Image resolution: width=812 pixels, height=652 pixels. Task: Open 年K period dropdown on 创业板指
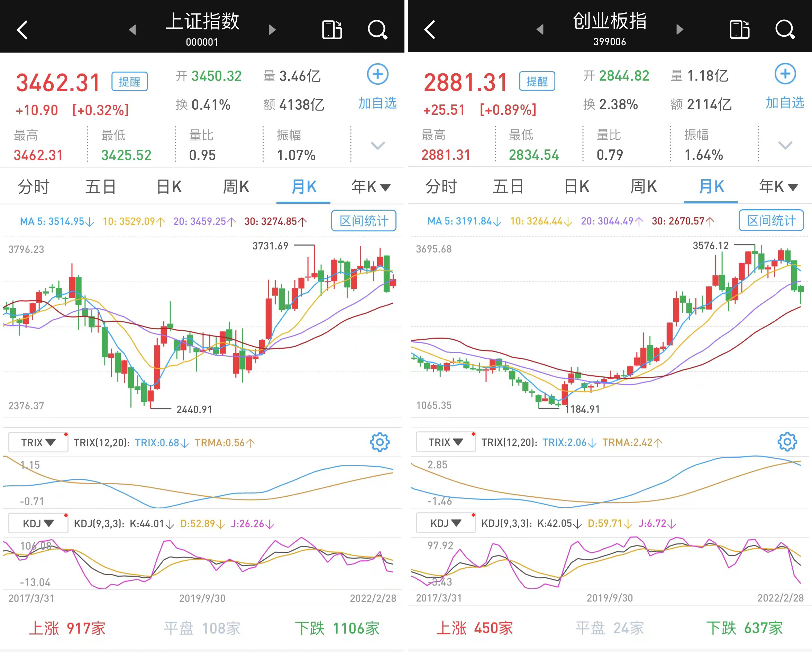778,186
